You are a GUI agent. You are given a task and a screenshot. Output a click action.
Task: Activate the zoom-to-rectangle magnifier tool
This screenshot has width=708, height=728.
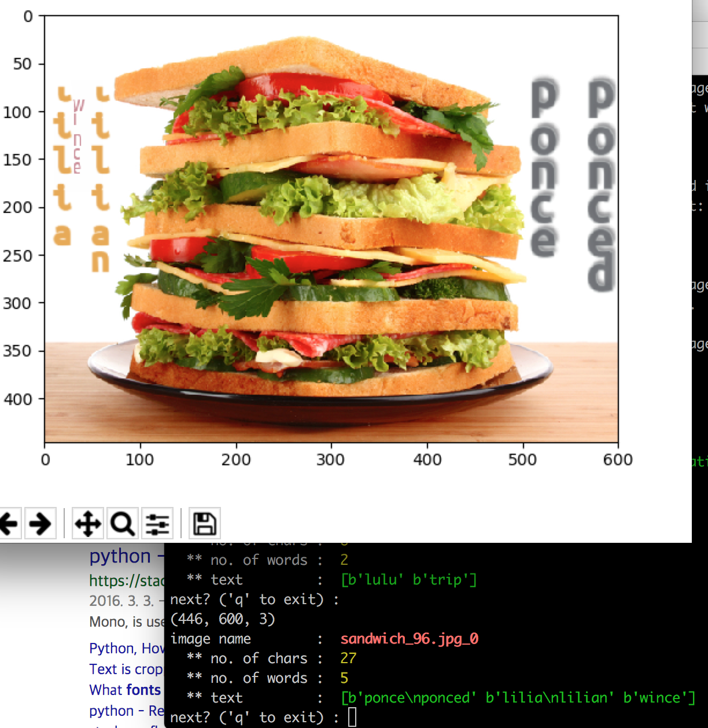click(122, 523)
